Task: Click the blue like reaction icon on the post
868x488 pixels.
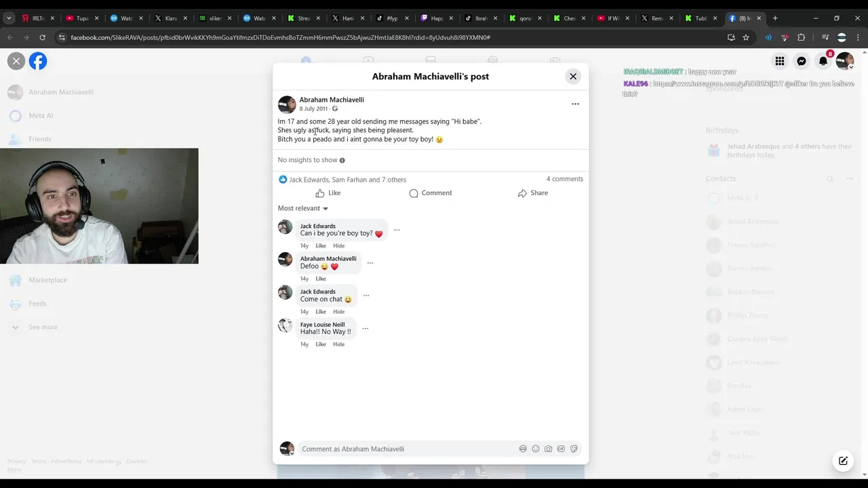Action: 283,180
